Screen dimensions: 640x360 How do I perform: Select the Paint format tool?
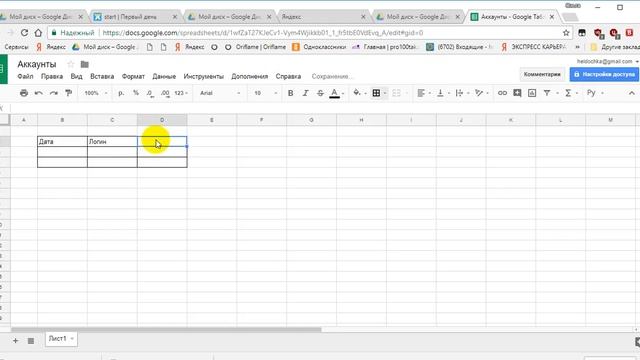click(69, 93)
